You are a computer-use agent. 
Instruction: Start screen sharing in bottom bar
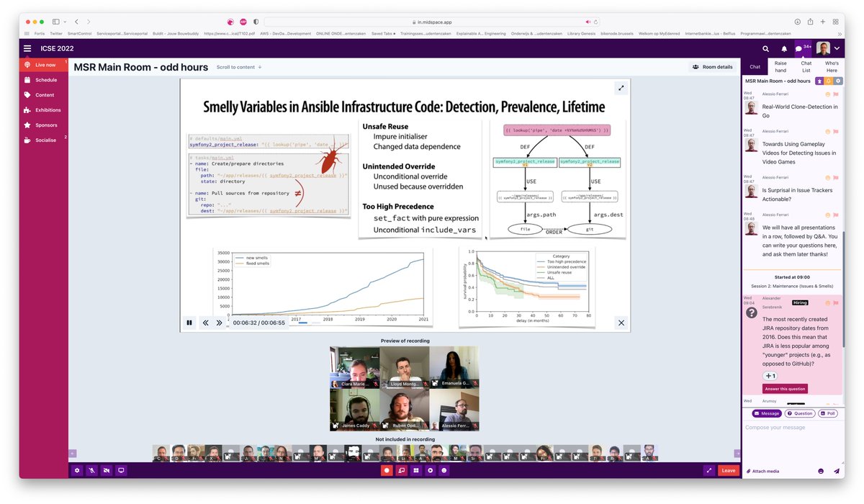click(x=121, y=470)
